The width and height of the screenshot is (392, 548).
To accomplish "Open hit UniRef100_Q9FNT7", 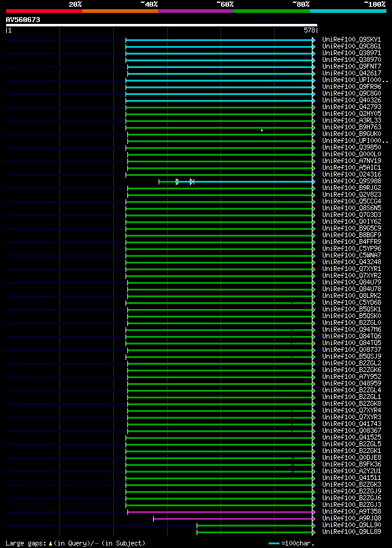I will (x=352, y=67).
